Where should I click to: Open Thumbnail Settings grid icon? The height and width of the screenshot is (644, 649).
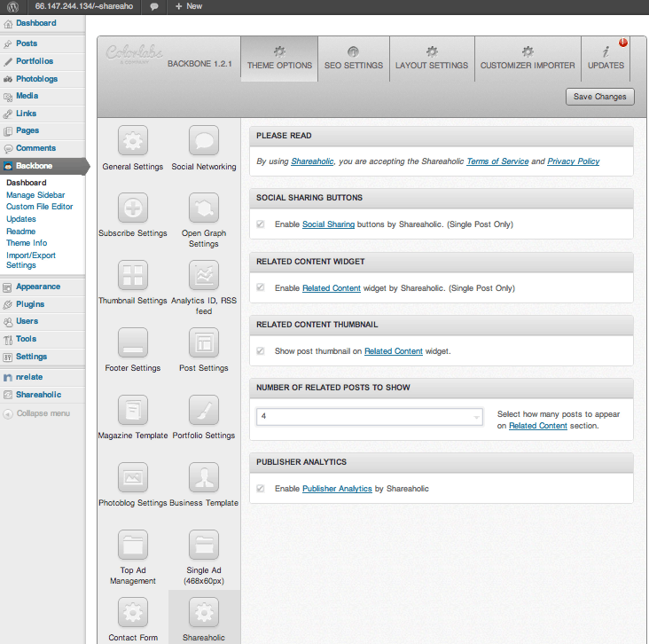(x=133, y=275)
